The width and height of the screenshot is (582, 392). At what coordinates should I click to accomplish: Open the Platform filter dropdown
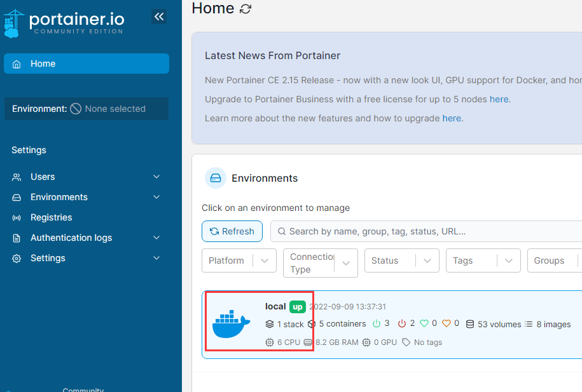tap(239, 260)
